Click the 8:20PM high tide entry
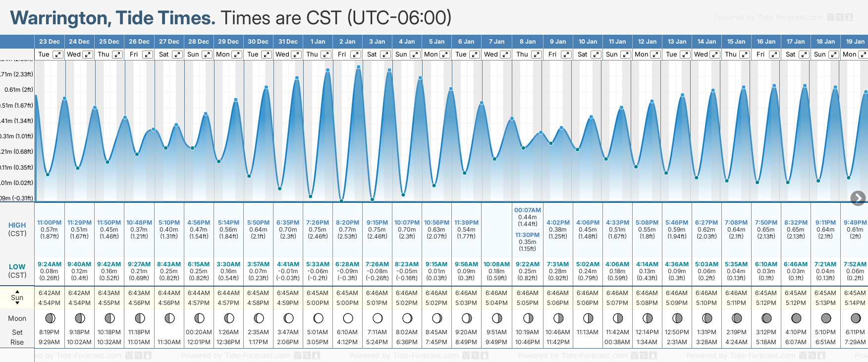This screenshot has width=868, height=362. (347, 223)
